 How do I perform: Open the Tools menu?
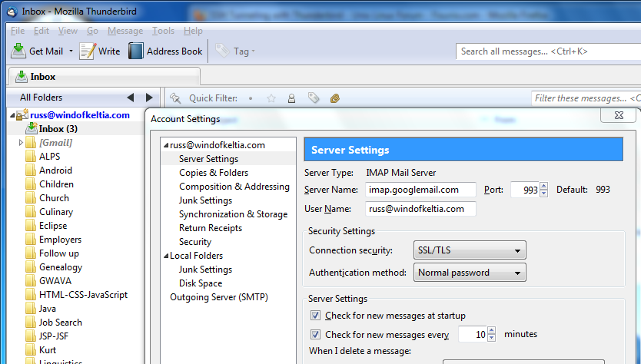[163, 31]
